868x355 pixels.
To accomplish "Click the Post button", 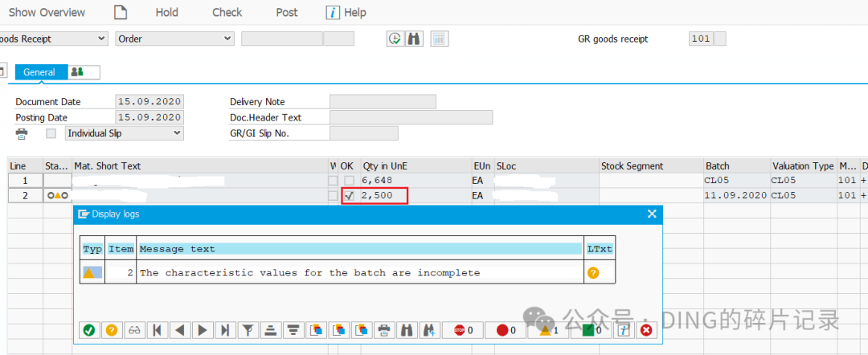I will pos(287,12).
